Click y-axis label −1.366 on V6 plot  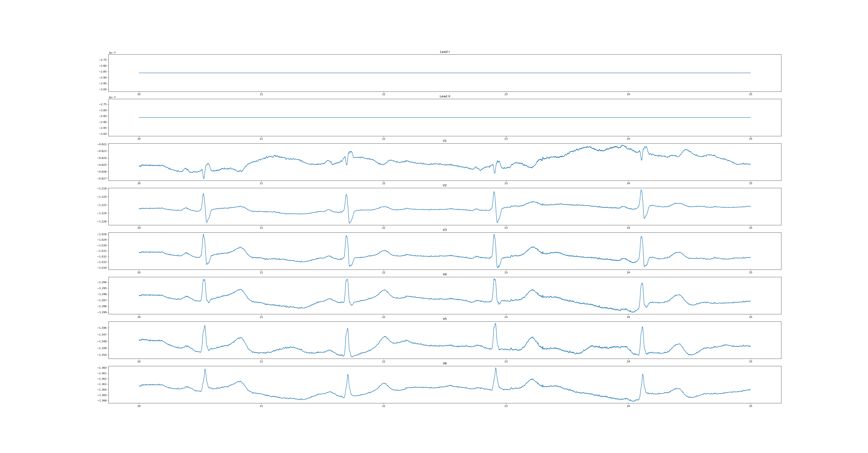coord(101,401)
